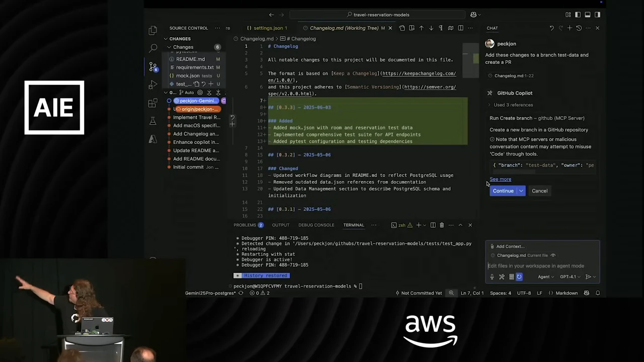Focus the chat input field

pos(542,266)
